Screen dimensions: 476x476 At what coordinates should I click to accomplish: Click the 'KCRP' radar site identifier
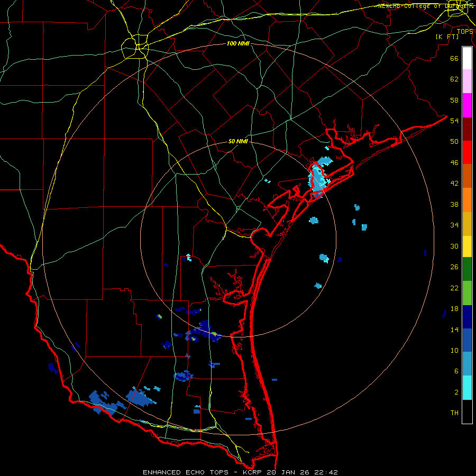pos(253,472)
